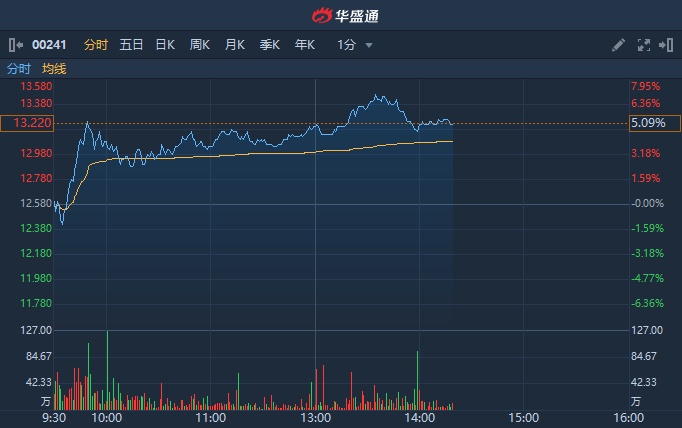The height and width of the screenshot is (428, 682).
Task: Click the fullscreen expand icon
Action: coord(643,45)
